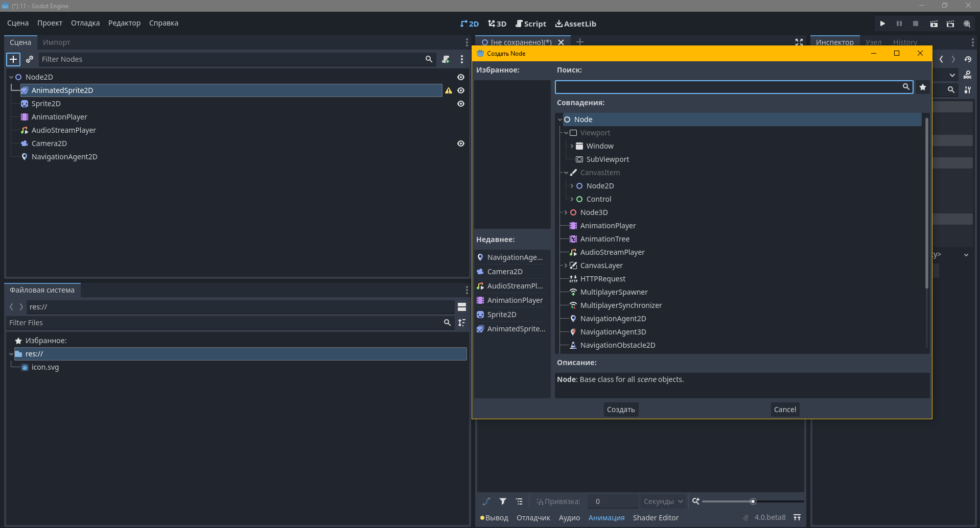Switch to the Импорт tab
The height and width of the screenshot is (528, 980).
coord(56,42)
